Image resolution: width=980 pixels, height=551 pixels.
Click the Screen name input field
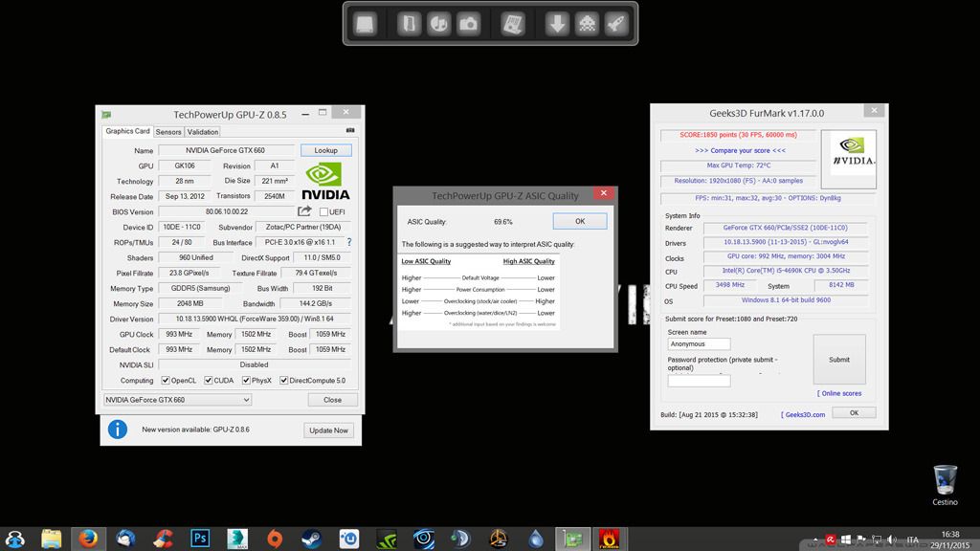point(699,343)
